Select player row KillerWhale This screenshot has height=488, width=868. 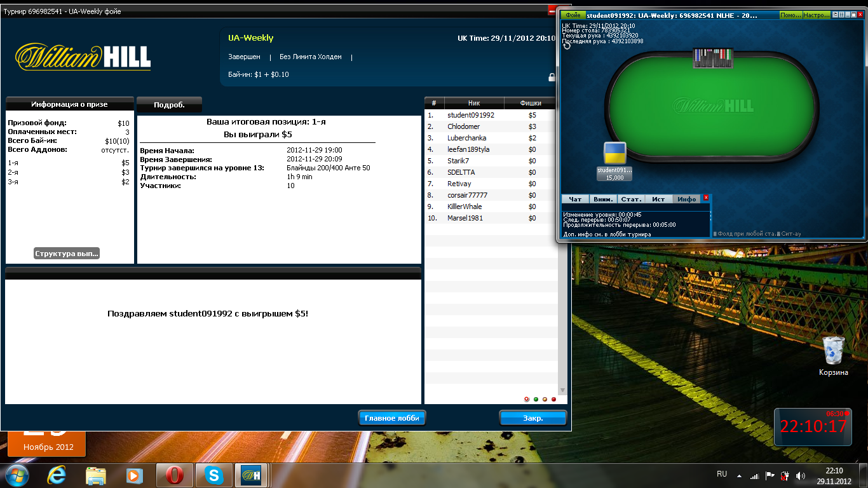point(491,207)
